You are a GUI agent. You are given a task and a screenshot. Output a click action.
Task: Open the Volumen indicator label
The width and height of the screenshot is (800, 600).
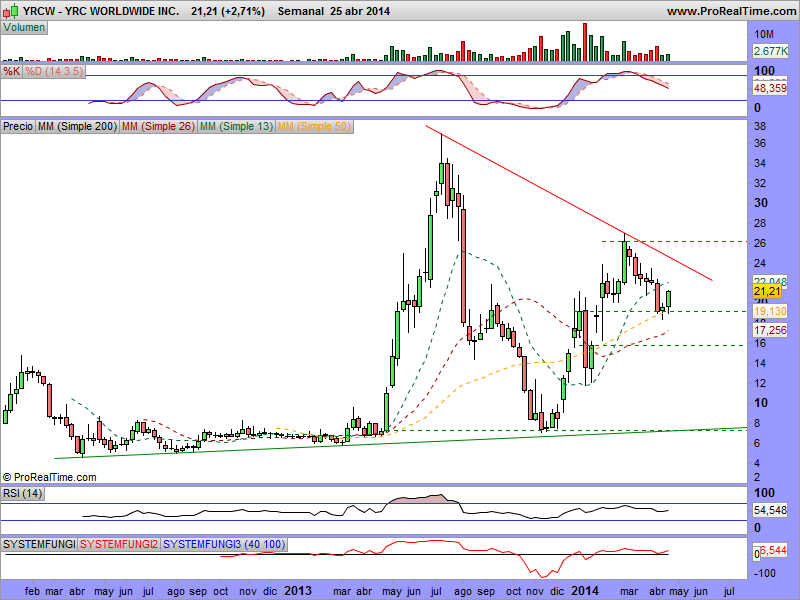24,28
